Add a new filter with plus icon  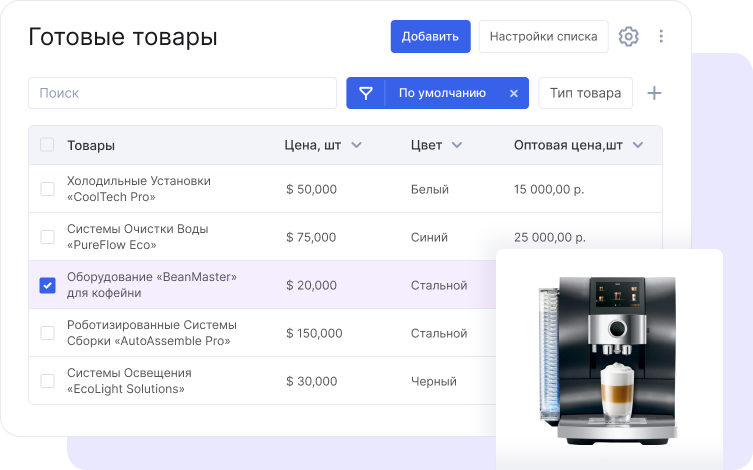[x=654, y=93]
